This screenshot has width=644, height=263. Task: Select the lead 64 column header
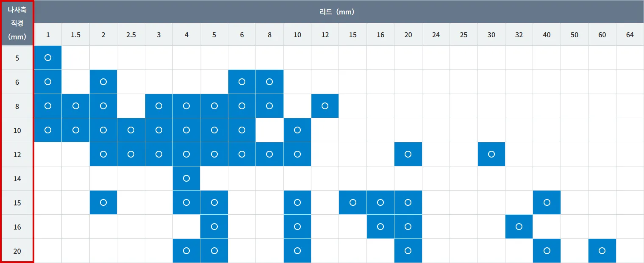[630, 35]
